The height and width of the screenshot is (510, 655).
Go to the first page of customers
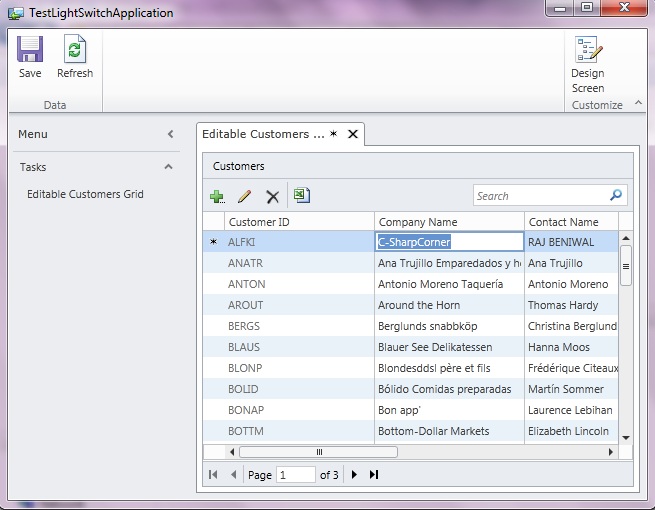coord(213,474)
